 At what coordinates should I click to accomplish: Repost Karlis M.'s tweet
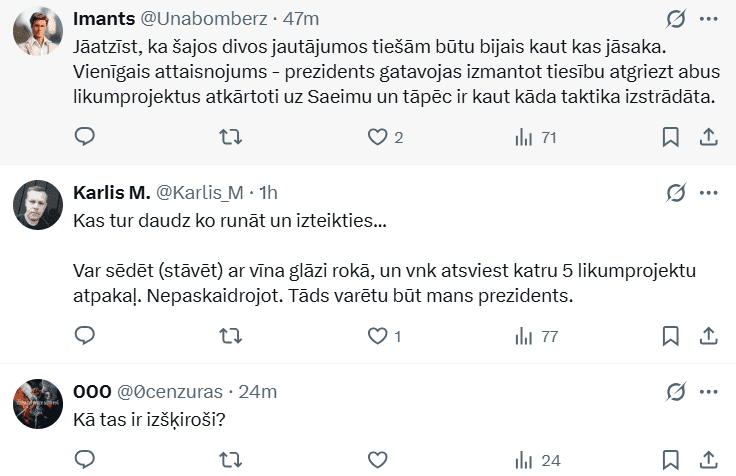tap(231, 336)
